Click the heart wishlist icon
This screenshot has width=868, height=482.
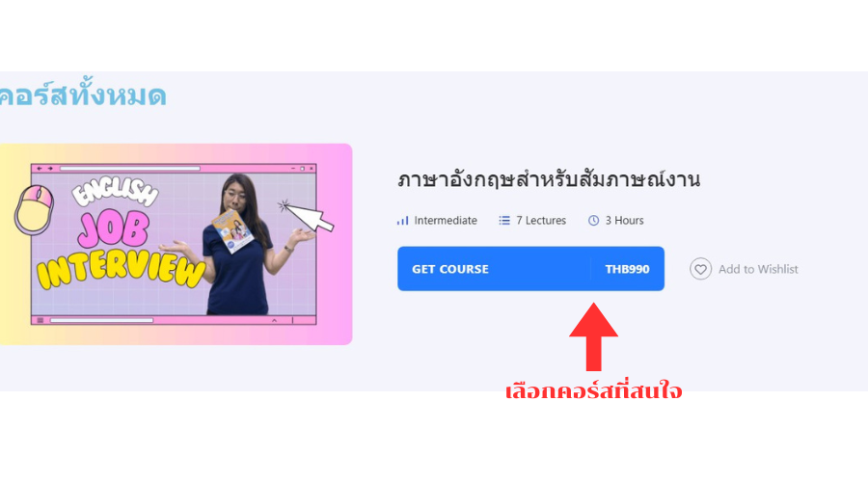click(700, 269)
